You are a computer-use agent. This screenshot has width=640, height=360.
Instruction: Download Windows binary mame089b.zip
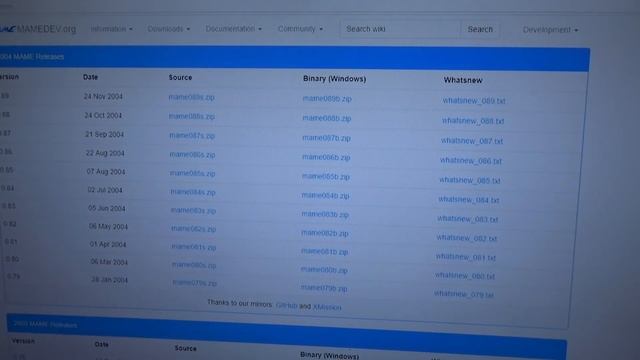pos(327,99)
